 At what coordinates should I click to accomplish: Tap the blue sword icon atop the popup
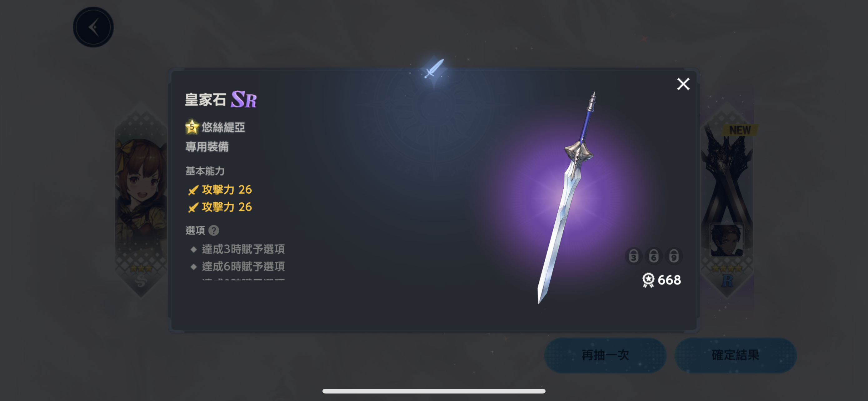[x=434, y=69]
